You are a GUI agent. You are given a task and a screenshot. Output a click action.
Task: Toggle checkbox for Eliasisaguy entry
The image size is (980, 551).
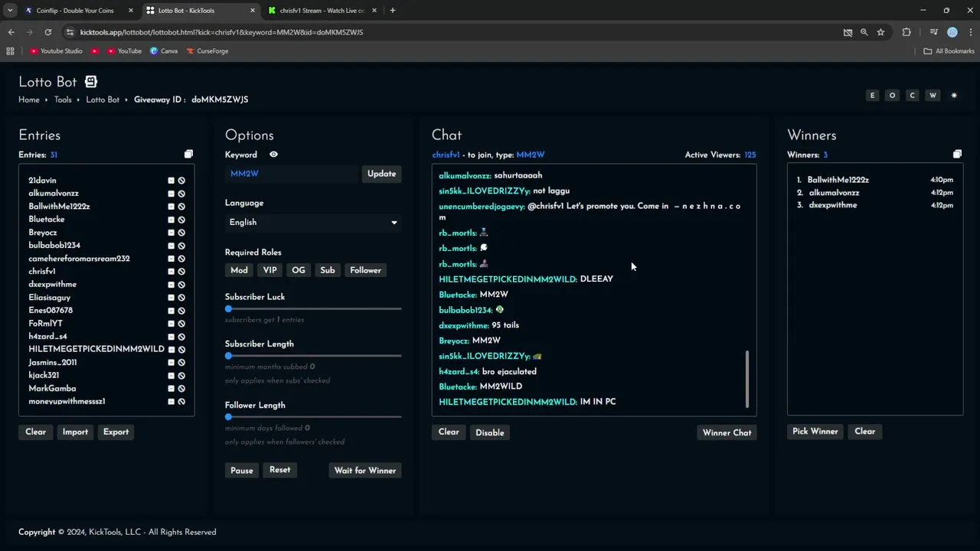click(x=171, y=298)
